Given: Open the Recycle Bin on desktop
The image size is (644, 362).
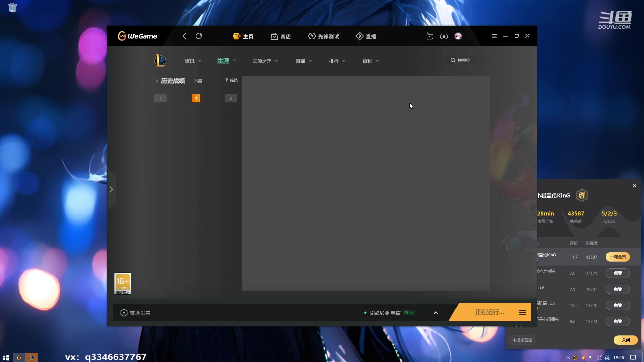Looking at the screenshot, I should click(12, 8).
